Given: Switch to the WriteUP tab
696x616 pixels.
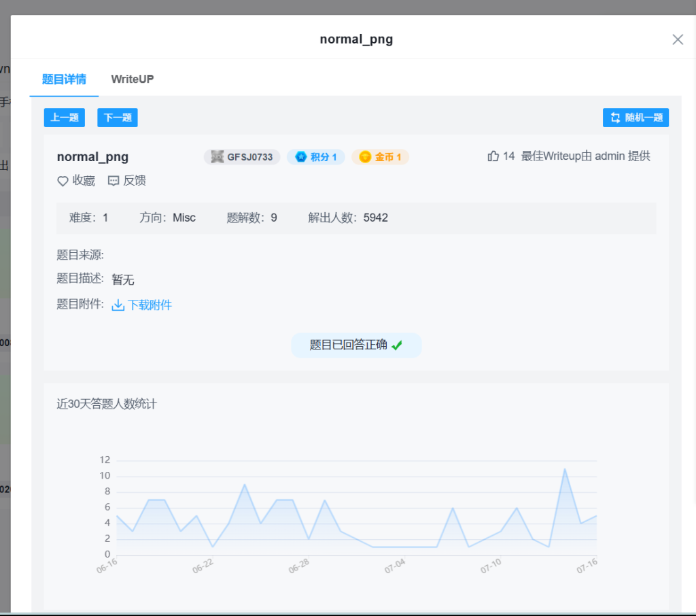Looking at the screenshot, I should pos(133,79).
